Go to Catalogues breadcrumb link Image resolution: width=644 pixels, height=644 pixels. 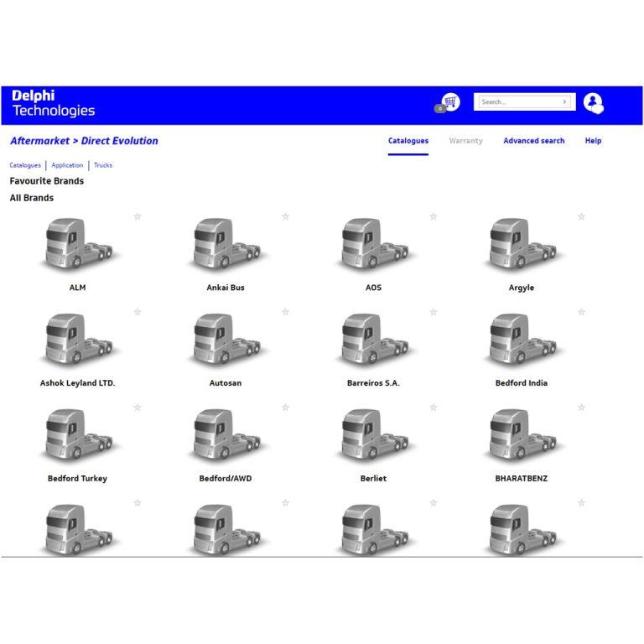(25, 165)
